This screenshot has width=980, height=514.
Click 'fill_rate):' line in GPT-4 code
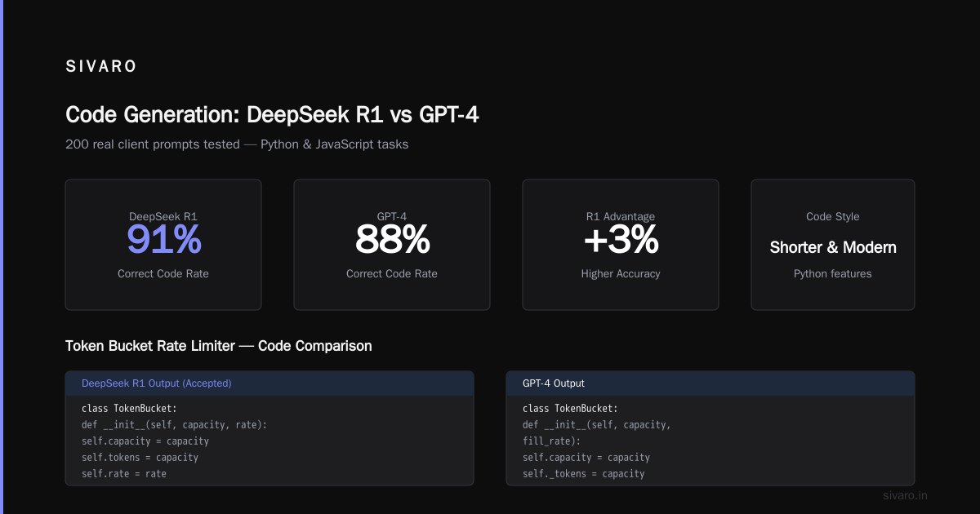tap(551, 441)
